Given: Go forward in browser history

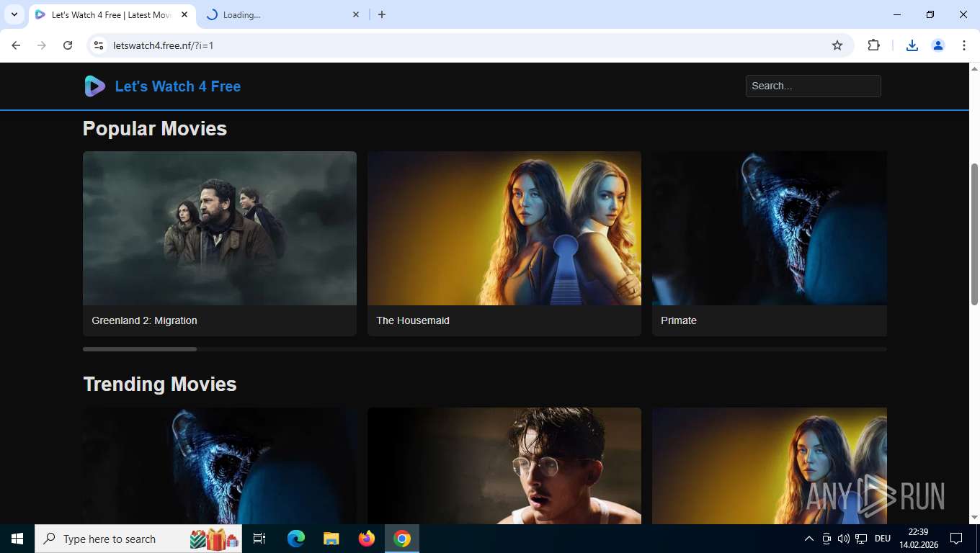Looking at the screenshot, I should (42, 45).
